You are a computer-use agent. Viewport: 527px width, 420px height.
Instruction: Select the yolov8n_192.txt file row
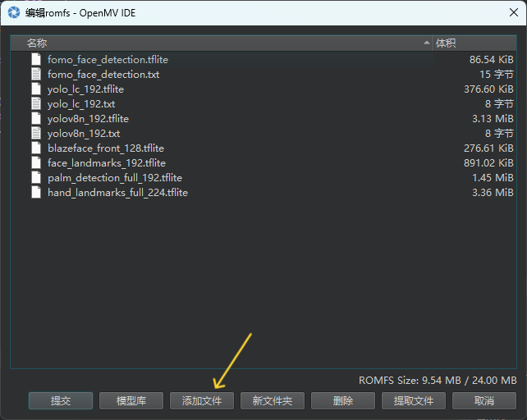coord(84,134)
